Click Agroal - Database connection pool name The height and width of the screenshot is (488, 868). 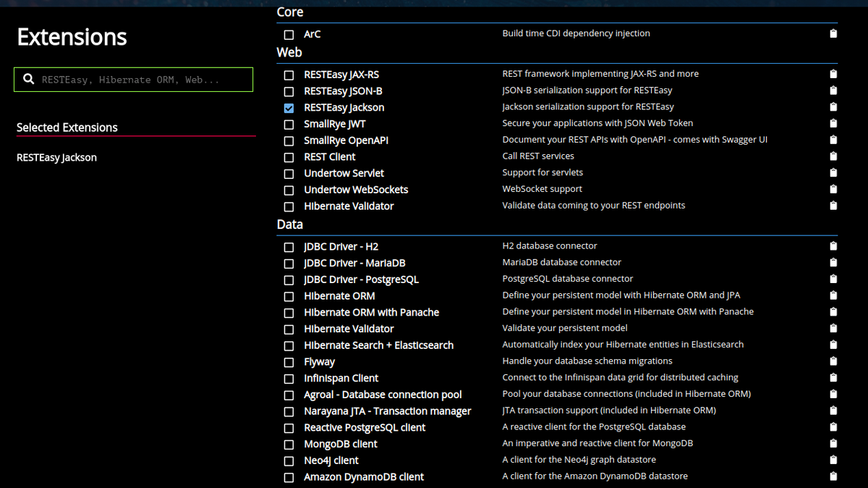[x=383, y=395]
